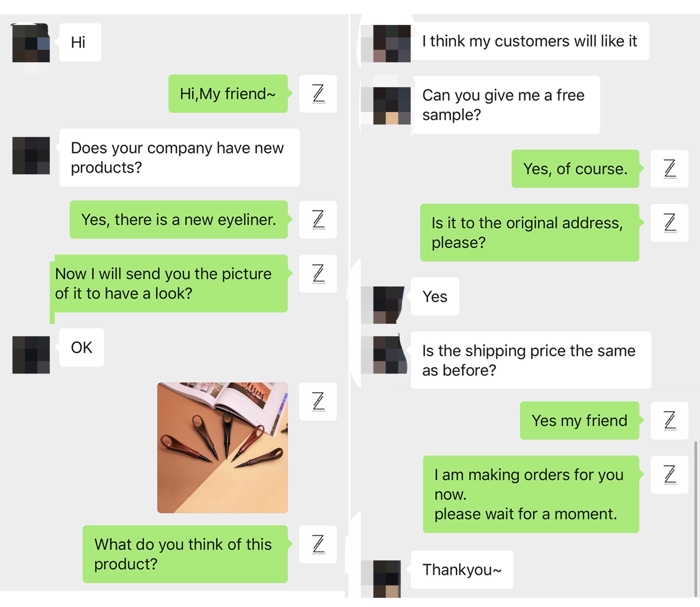
Task: Click the right chat pane scrollbar
Action: [695, 516]
